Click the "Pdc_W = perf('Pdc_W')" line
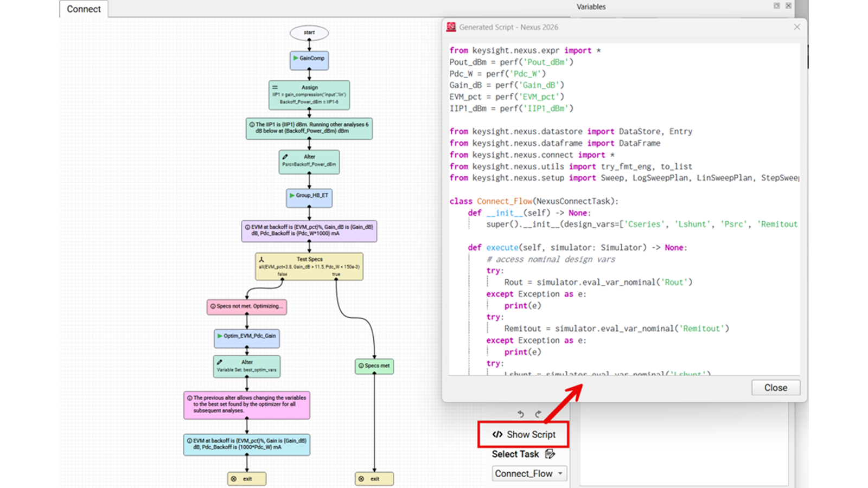Screen dimensions: 868x488 pos(497,73)
